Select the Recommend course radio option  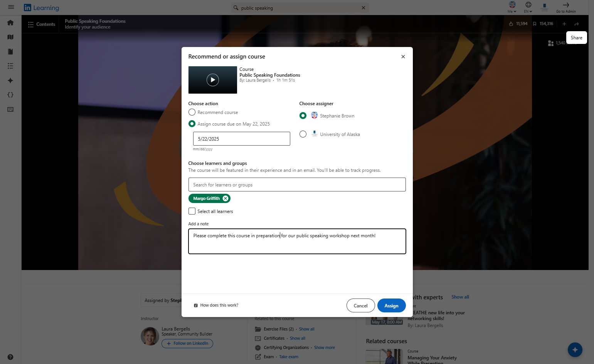pyautogui.click(x=192, y=112)
